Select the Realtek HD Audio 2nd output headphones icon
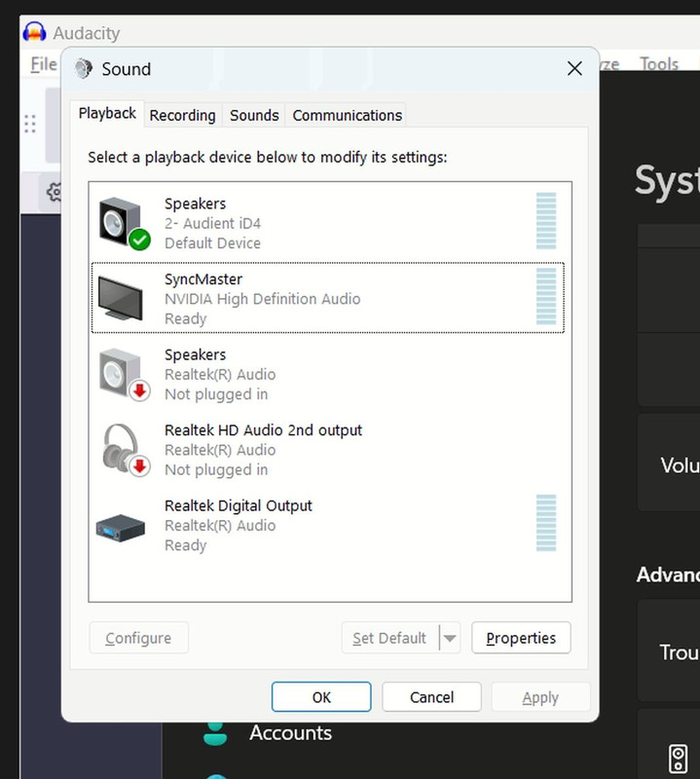Image resolution: width=700 pixels, height=779 pixels. [x=127, y=450]
